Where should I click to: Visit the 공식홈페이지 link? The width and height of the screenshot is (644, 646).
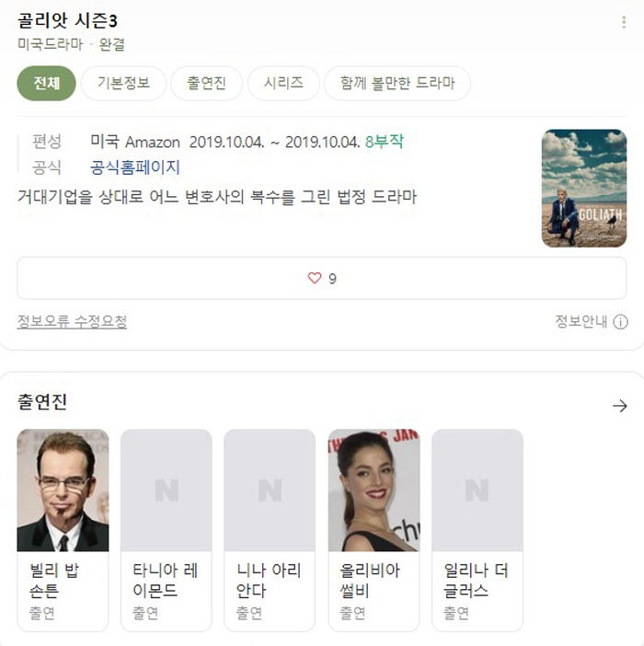click(135, 167)
